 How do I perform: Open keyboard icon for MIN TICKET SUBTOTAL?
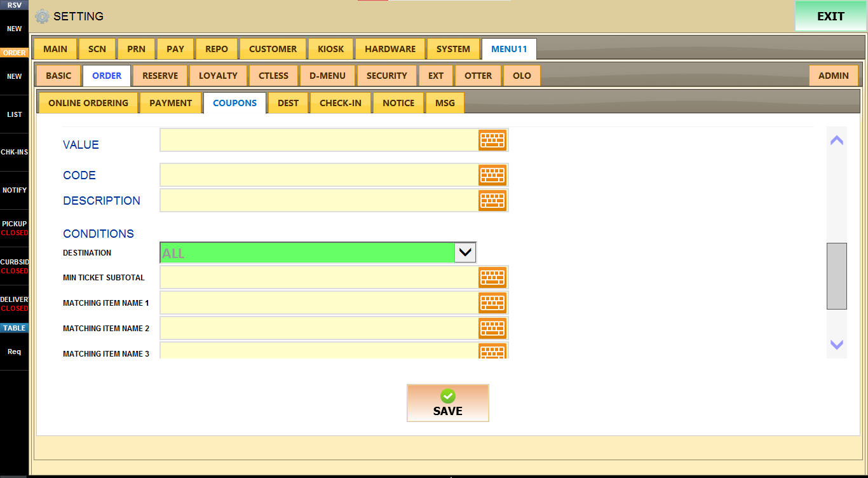pyautogui.click(x=492, y=277)
